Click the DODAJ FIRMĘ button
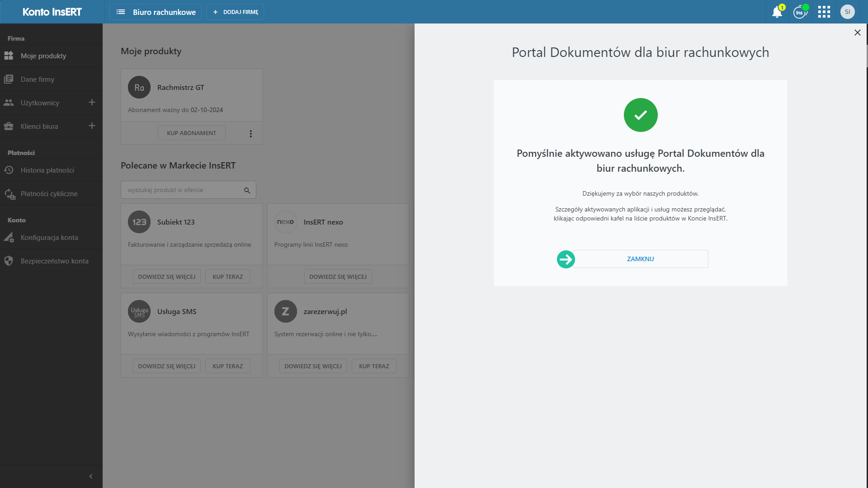Screen dimensions: 868x488 [x=235, y=12]
